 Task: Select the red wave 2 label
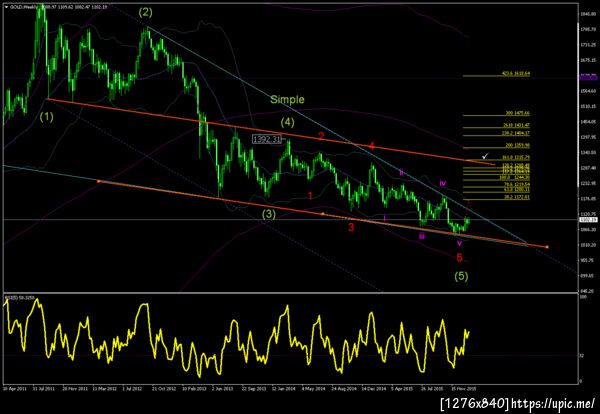322,135
